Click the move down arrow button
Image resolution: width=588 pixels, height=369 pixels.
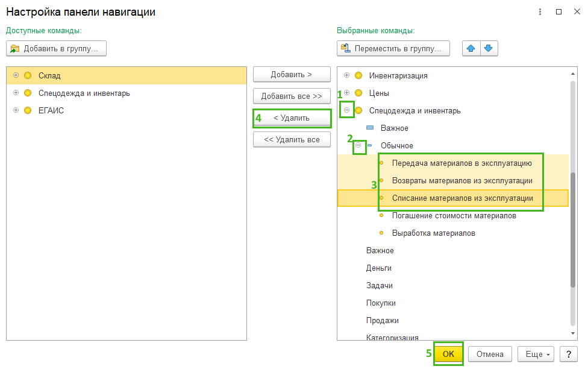[x=489, y=48]
